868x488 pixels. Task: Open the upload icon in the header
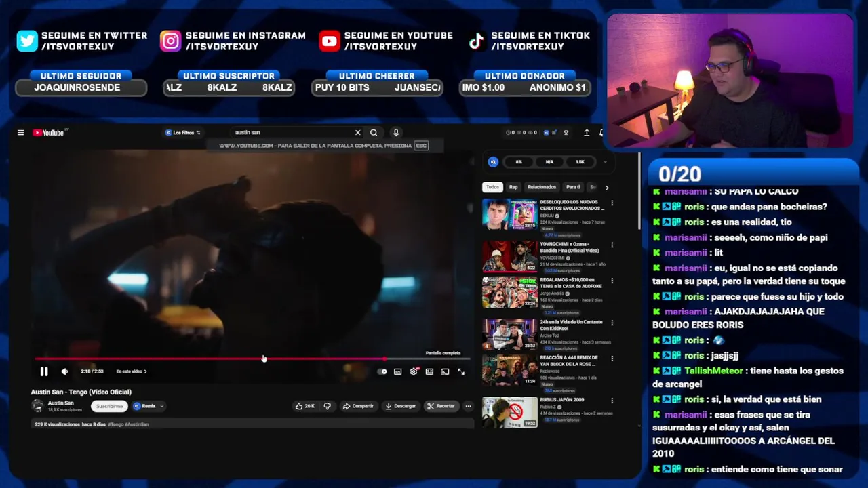(587, 133)
